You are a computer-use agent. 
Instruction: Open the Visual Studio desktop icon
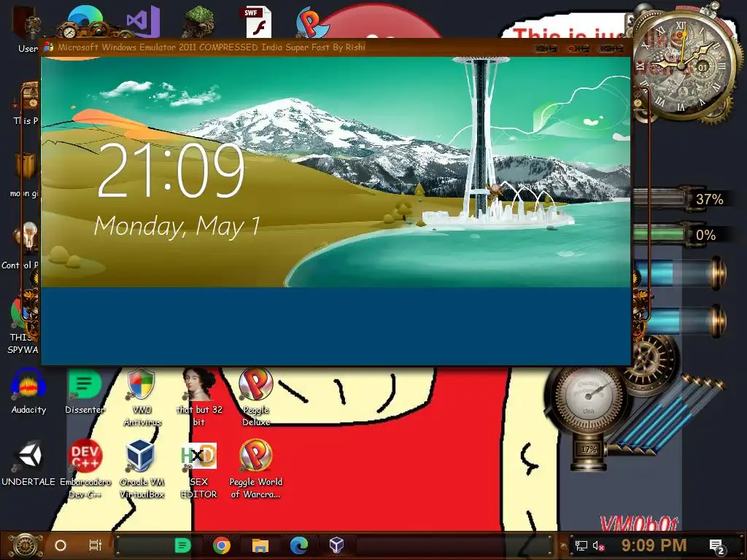pos(143,22)
